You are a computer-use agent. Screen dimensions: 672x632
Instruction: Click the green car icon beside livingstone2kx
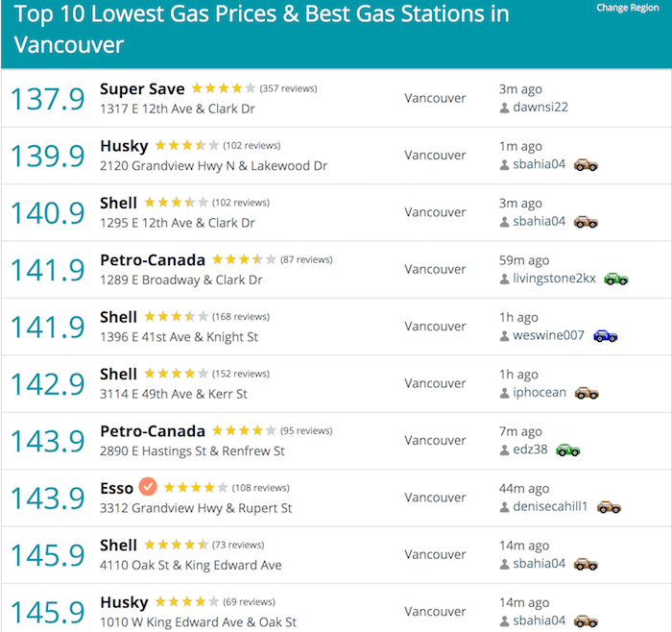point(616,279)
